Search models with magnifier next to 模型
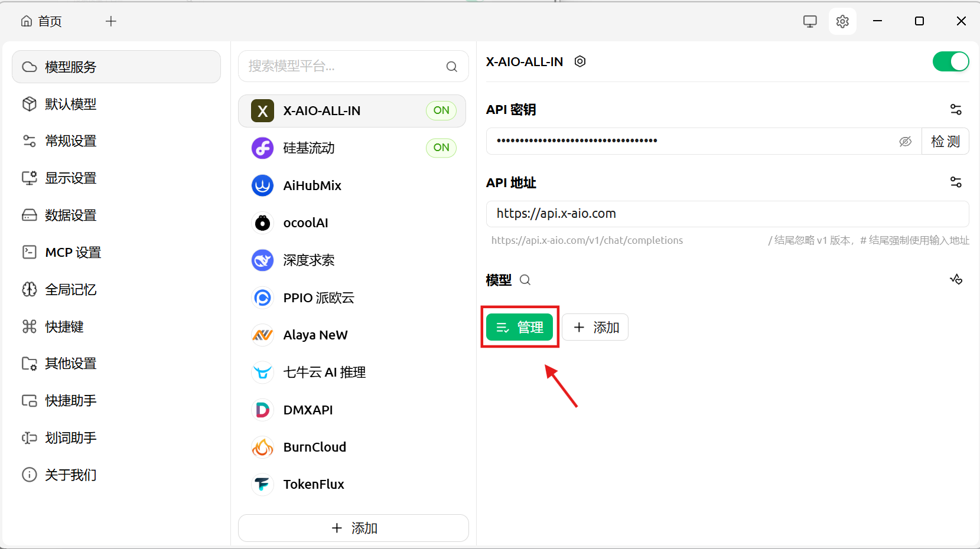 click(x=525, y=280)
